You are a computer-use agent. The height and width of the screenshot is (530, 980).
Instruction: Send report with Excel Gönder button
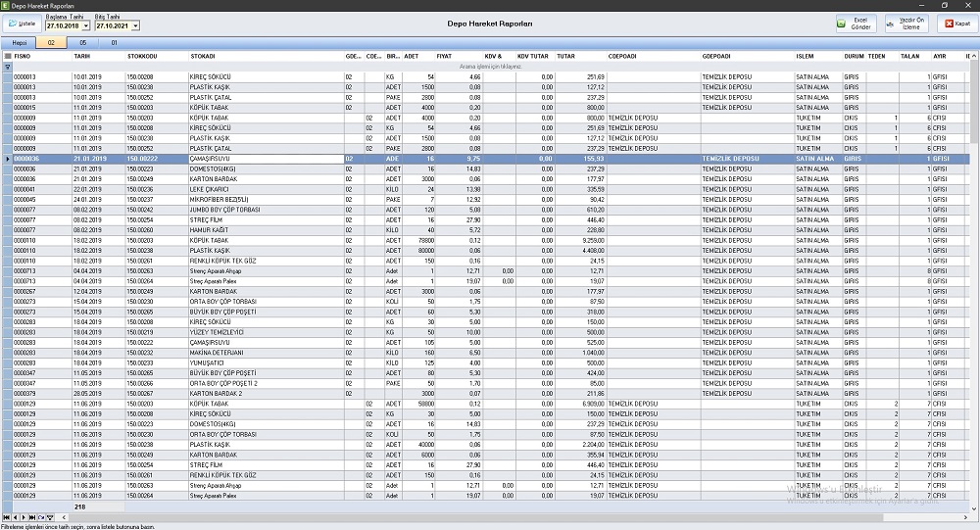point(857,24)
